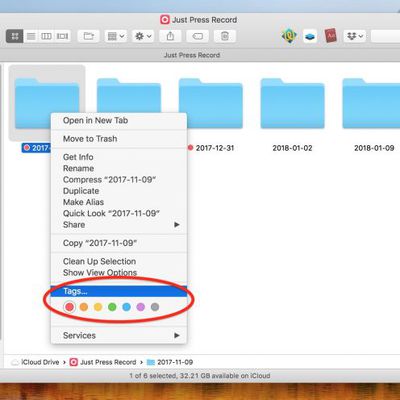Select the 2018-01-02 folder
Viewport: 400px width, 400px height.
pos(292,104)
